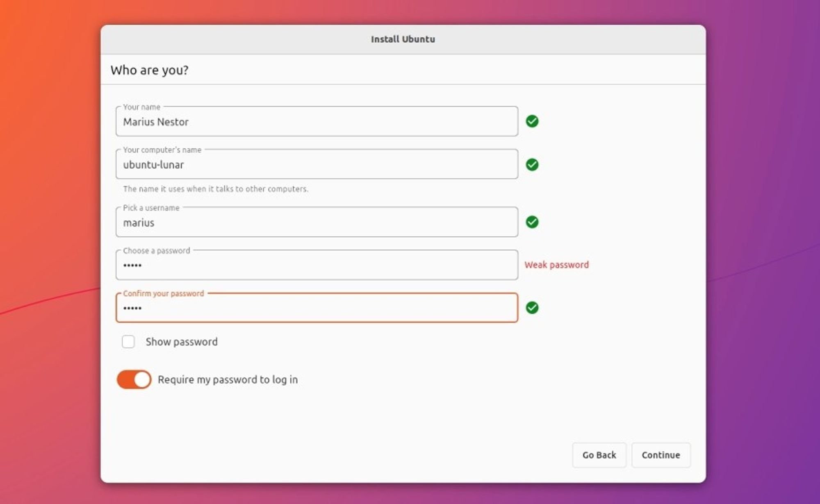Click the Install Ubuntu title bar
The height and width of the screenshot is (504, 820).
403,39
